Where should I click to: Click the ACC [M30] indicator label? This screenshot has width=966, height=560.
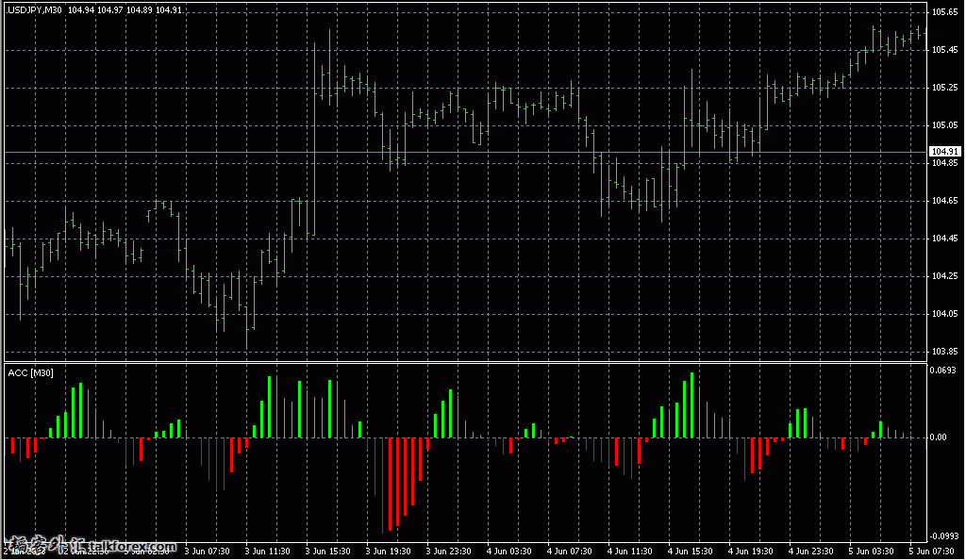(31, 373)
